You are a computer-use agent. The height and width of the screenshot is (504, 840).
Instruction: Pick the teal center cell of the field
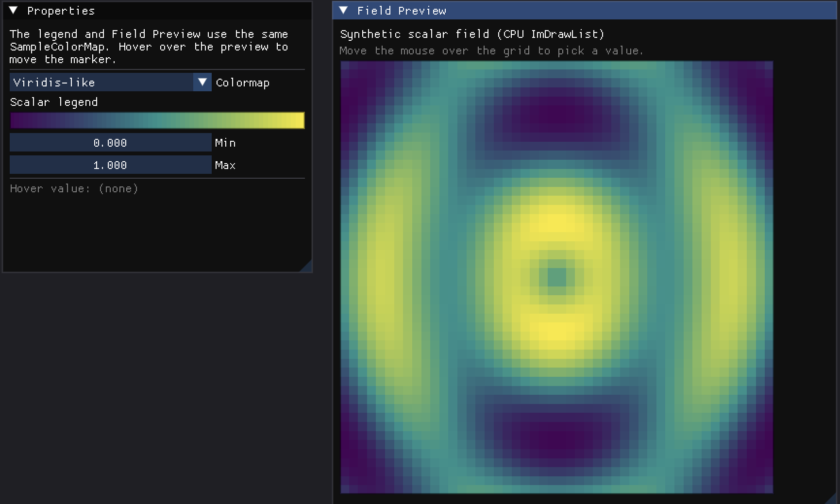click(x=557, y=277)
